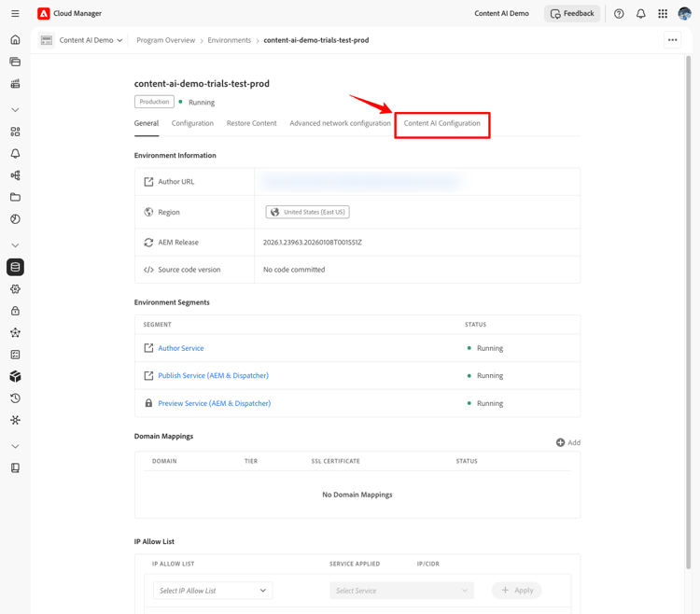Image resolution: width=700 pixels, height=614 pixels.
Task: Open the bell icon in the left sidebar
Action: coord(15,153)
